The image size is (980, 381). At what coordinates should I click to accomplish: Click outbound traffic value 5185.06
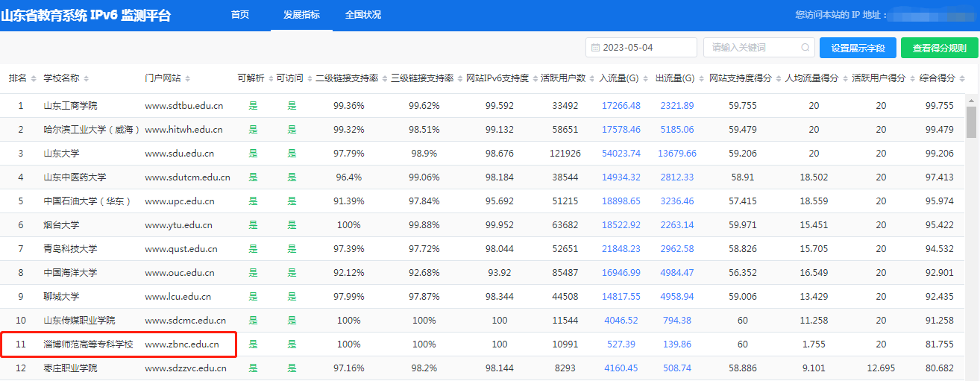click(677, 130)
